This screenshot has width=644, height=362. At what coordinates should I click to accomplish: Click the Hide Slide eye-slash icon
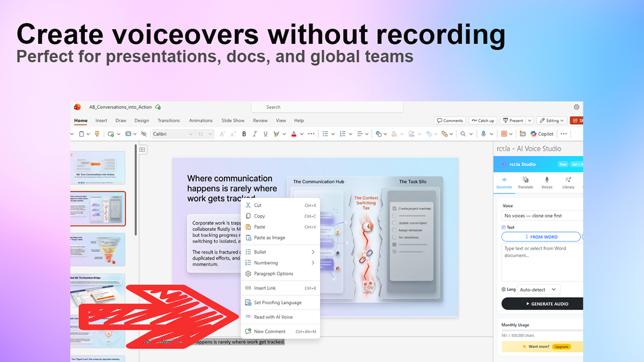click(144, 134)
